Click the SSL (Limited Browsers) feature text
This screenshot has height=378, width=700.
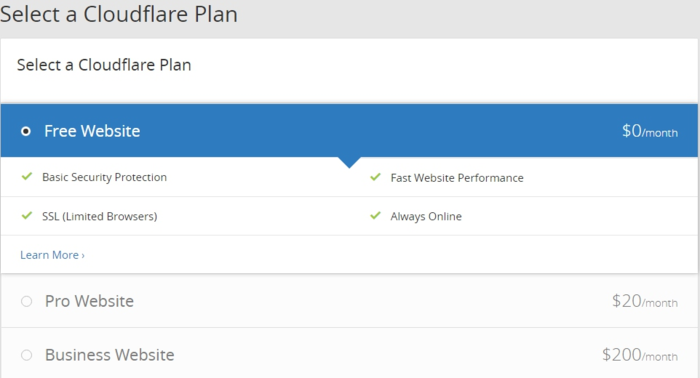pos(100,216)
